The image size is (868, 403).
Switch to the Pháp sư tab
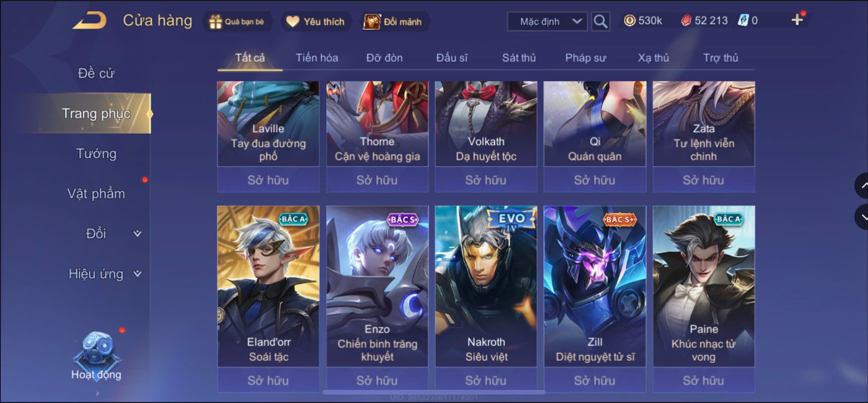pos(585,58)
